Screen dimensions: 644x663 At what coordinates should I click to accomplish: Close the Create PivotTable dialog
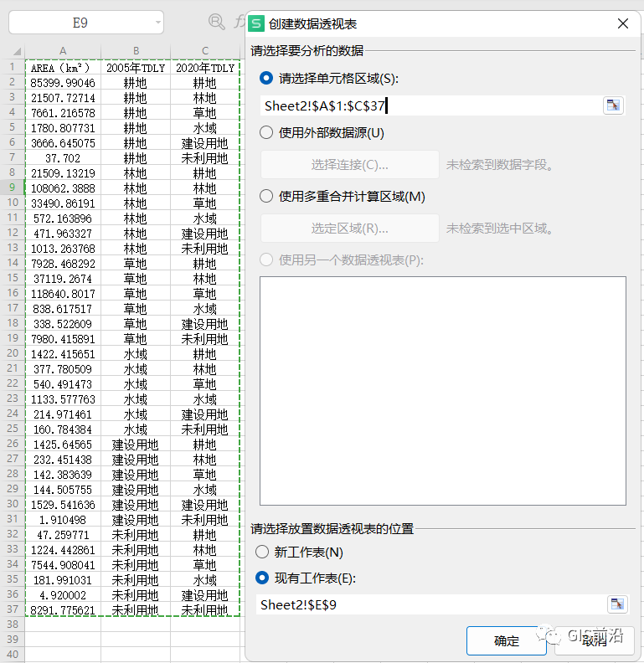tap(623, 23)
